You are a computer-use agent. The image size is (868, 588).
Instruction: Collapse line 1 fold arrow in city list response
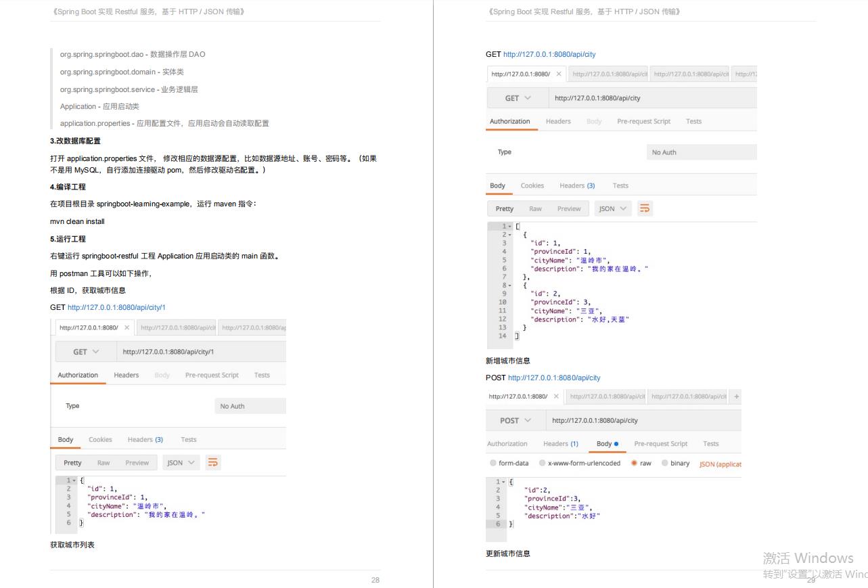coord(511,226)
